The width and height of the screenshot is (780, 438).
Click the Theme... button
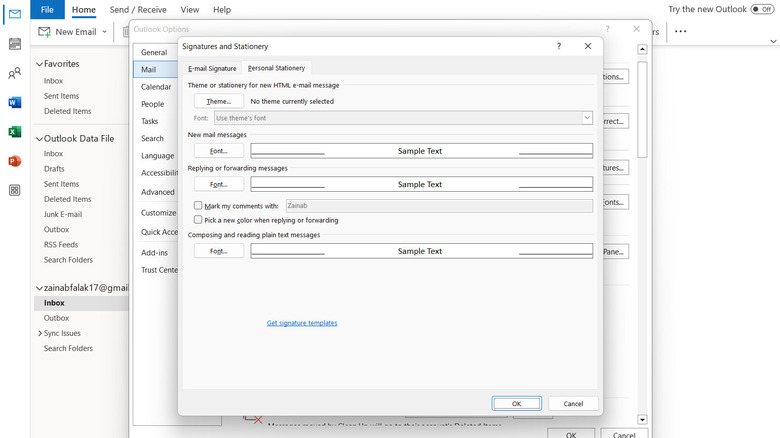click(218, 101)
